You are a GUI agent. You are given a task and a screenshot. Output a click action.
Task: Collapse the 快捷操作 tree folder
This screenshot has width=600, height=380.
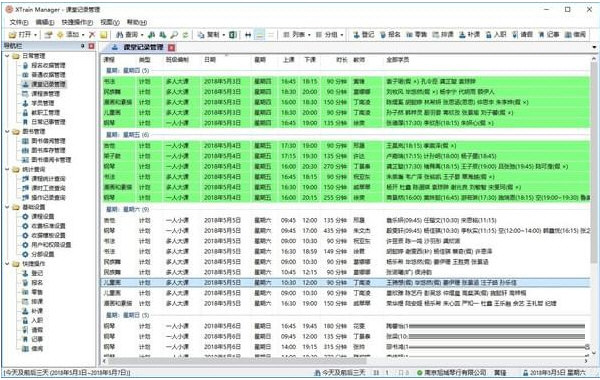coord(7,264)
